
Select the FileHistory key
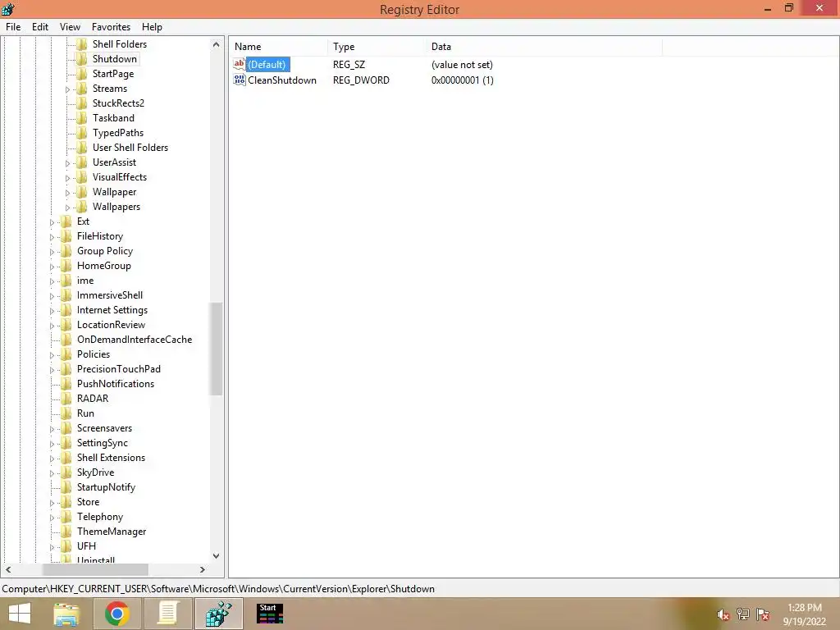(99, 236)
